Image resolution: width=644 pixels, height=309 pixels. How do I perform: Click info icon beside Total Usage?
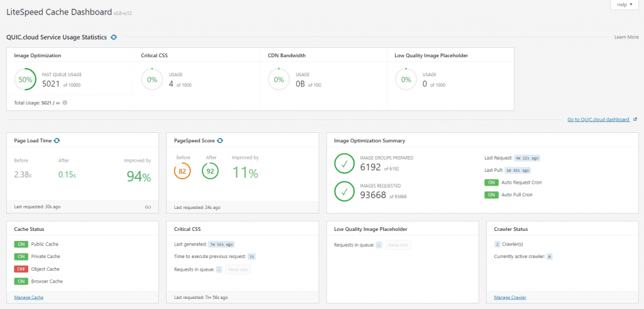[x=65, y=103]
